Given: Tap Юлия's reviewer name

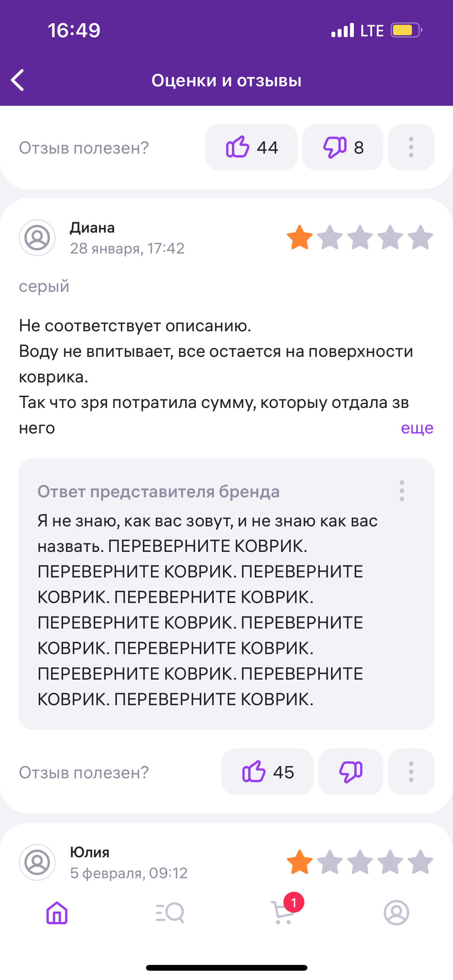Looking at the screenshot, I should [x=89, y=852].
